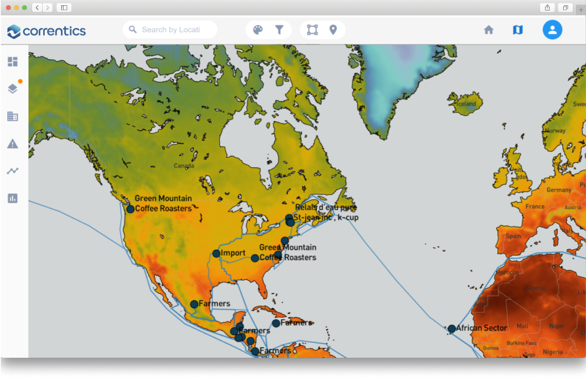Open the map view icon near the avatar
Screen dimensions: 586x392
[518, 29]
